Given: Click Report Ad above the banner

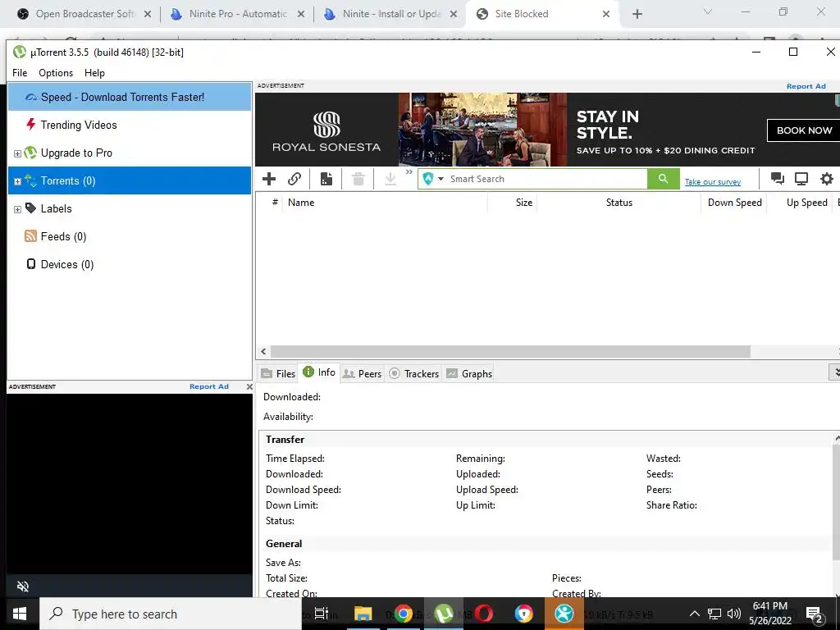Looking at the screenshot, I should click(806, 85).
